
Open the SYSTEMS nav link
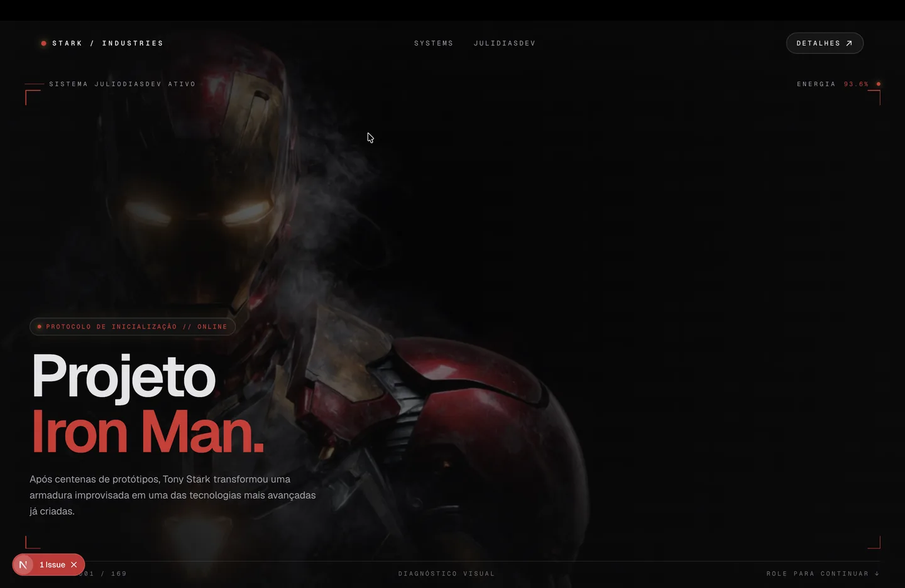tap(434, 43)
